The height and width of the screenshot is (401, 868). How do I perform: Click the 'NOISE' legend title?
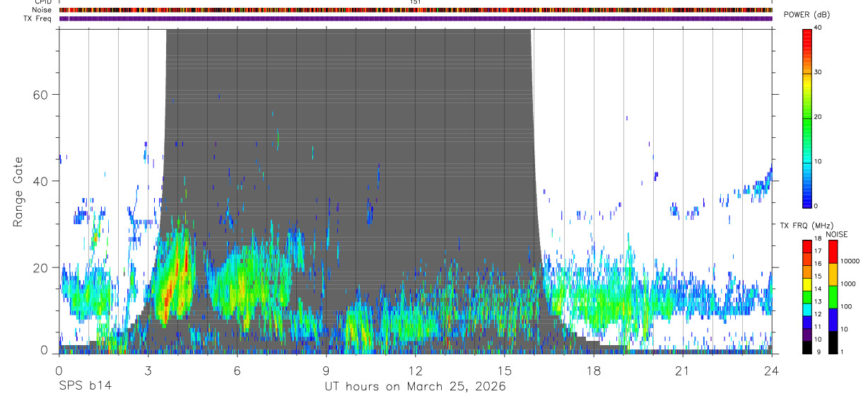coord(836,234)
